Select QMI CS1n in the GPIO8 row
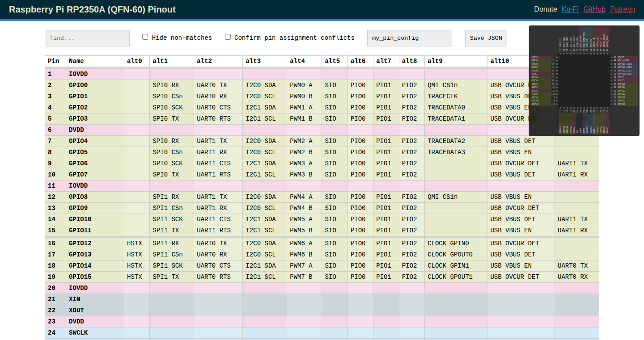The image size is (644, 340). (456, 197)
